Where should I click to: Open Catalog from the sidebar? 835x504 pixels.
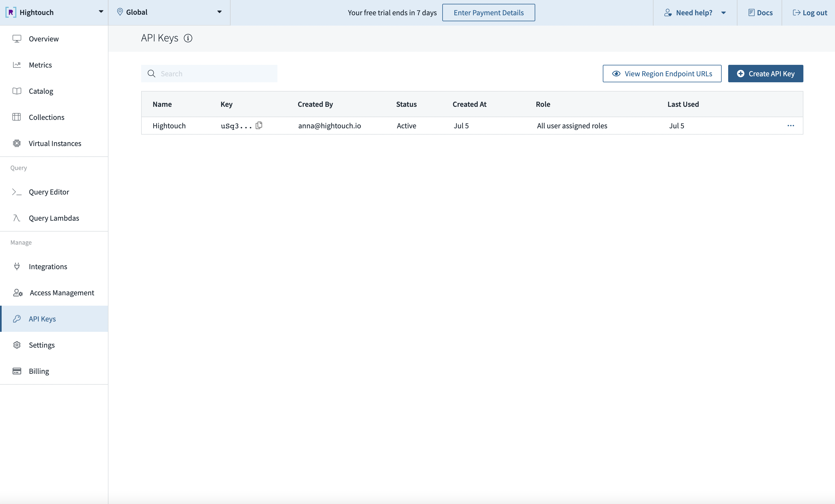coord(54,91)
